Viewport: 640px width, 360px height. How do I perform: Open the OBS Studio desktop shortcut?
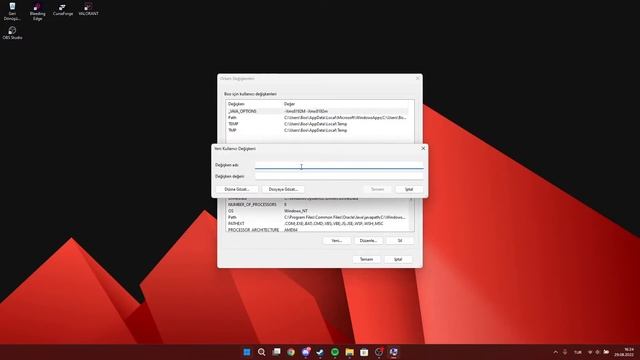[12, 33]
